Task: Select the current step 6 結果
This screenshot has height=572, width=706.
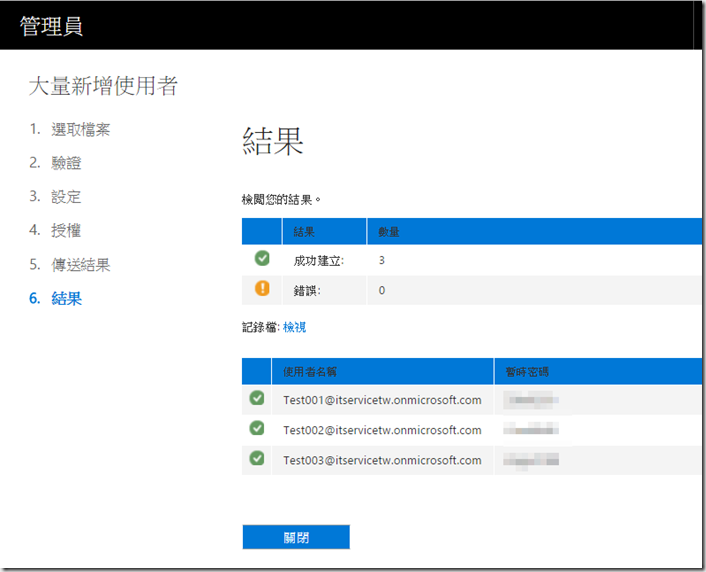Action: pos(66,299)
